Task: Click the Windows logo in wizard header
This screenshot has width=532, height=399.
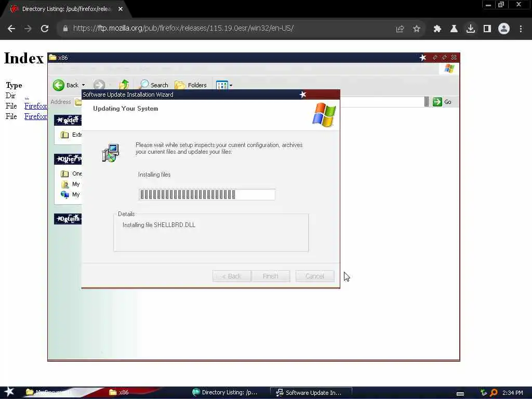Action: 324,115
